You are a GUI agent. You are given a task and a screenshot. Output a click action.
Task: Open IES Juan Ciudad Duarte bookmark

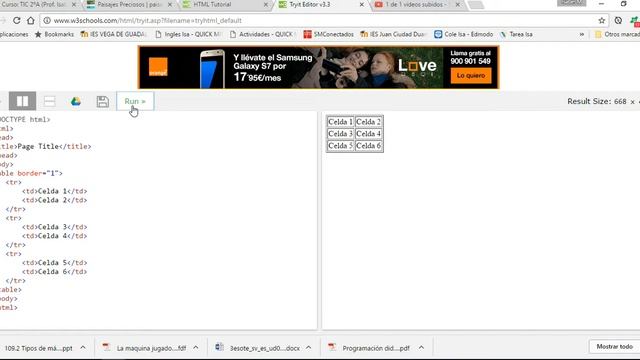(x=393, y=34)
